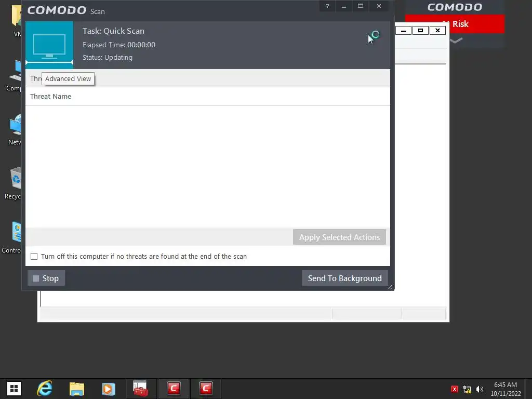This screenshot has width=532, height=399.
Task: Click the Status: Updating text
Action: coord(108,57)
